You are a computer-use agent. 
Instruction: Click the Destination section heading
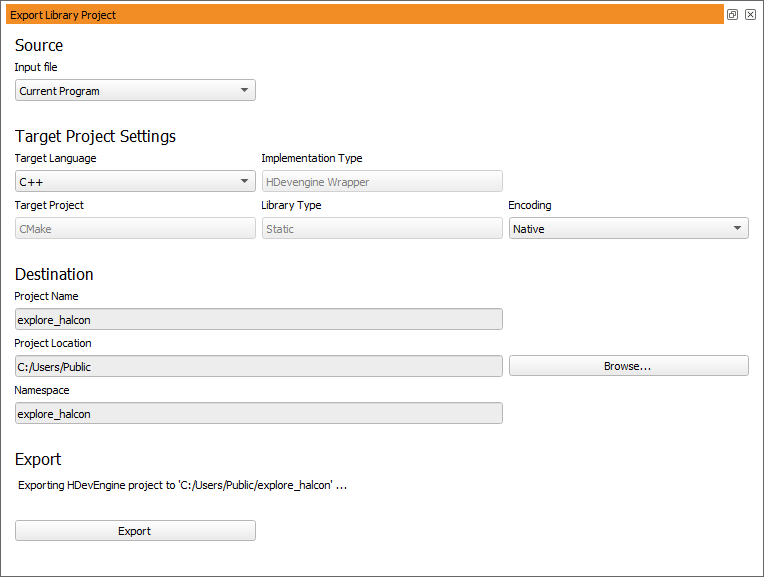pyautogui.click(x=54, y=275)
